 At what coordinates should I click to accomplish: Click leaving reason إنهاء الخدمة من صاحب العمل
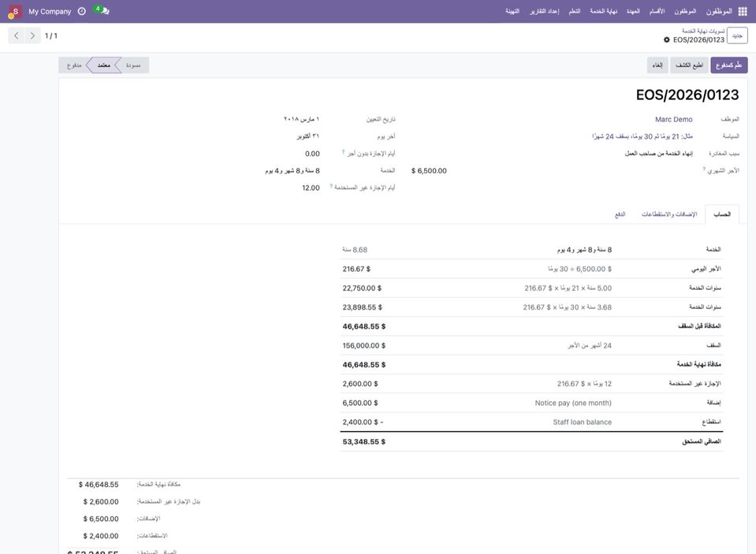(658, 154)
